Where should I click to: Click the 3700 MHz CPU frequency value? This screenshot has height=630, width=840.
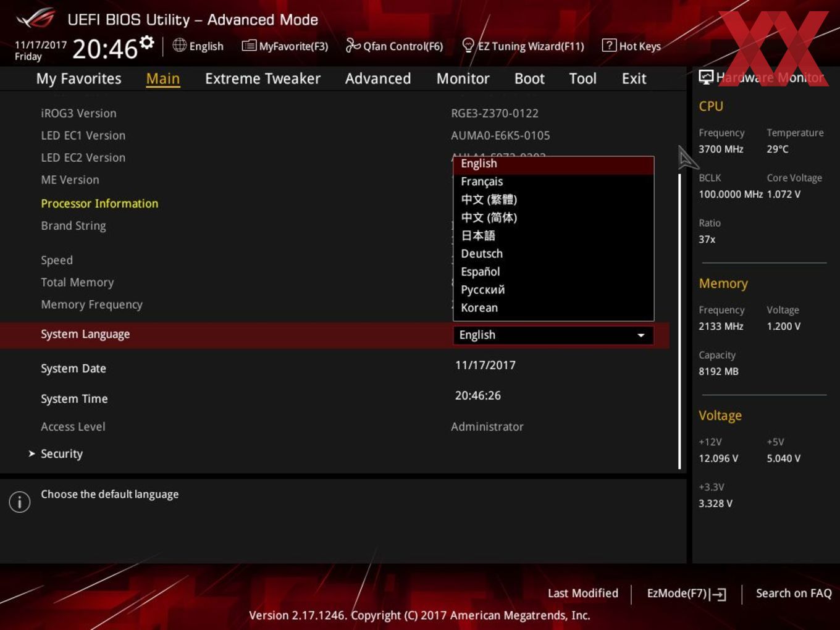coord(721,149)
